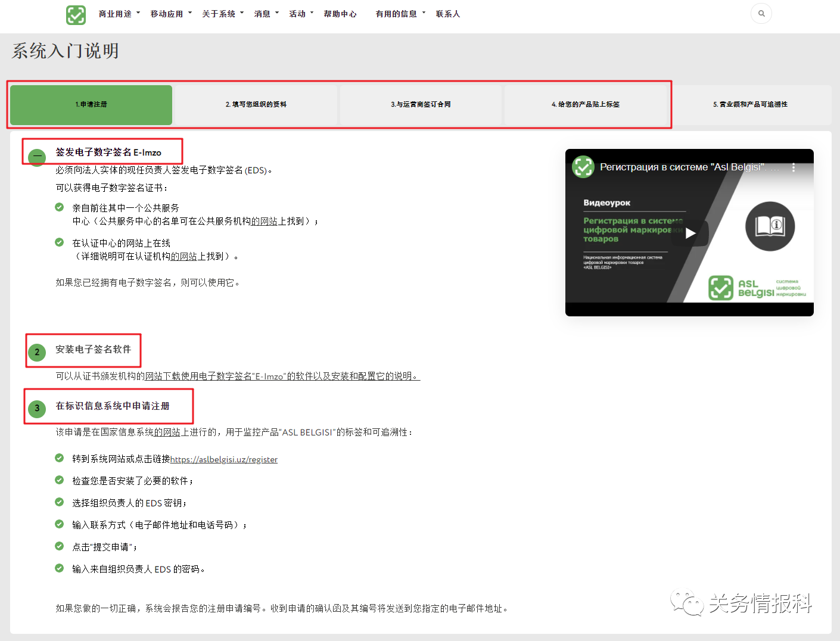Image resolution: width=840 pixels, height=641 pixels.
Task: Open the search magnifier icon
Action: click(761, 14)
